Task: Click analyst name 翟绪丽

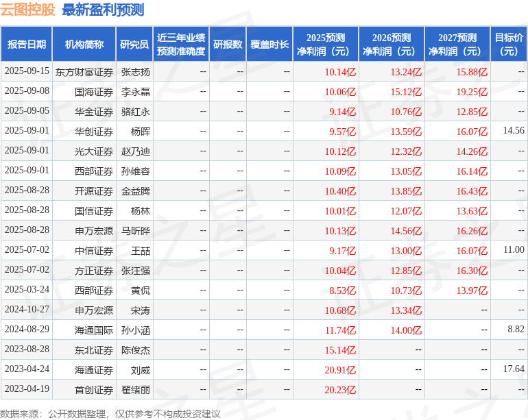Action: click(136, 390)
